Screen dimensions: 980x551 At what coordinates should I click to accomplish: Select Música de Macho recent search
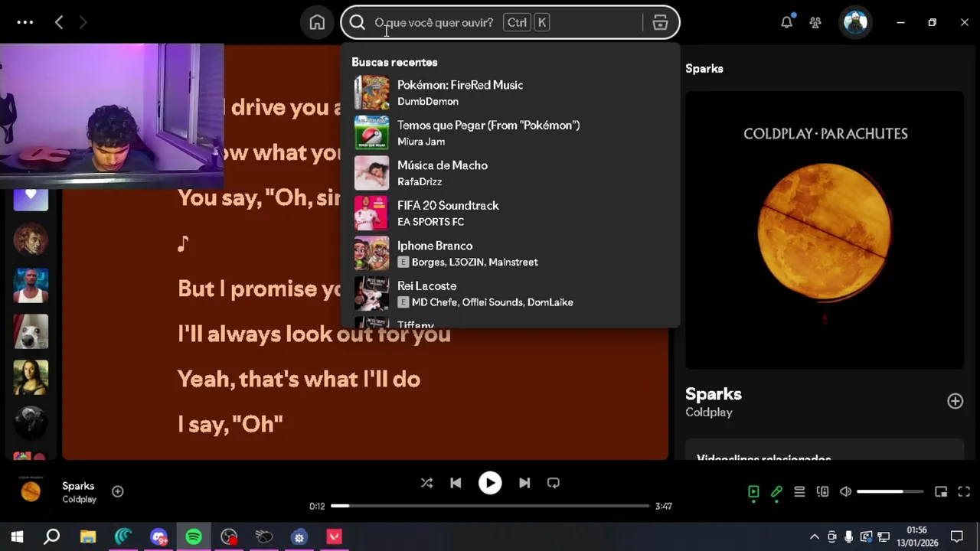tap(510, 173)
